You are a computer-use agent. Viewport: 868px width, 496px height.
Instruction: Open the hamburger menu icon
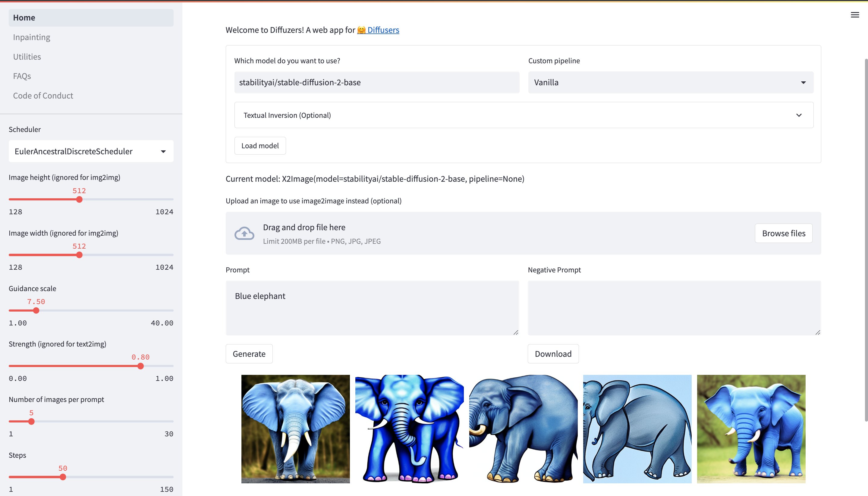pos(854,15)
